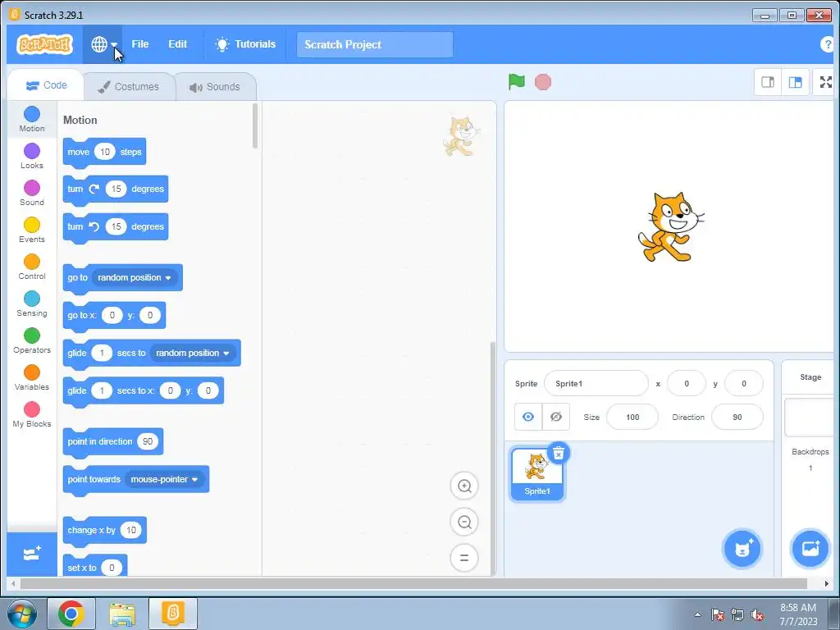
Task: Click Scratch icon in the taskbar
Action: 173,614
